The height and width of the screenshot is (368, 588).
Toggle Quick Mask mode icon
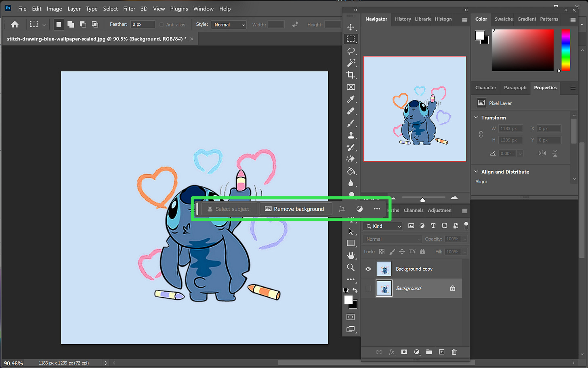click(x=351, y=317)
